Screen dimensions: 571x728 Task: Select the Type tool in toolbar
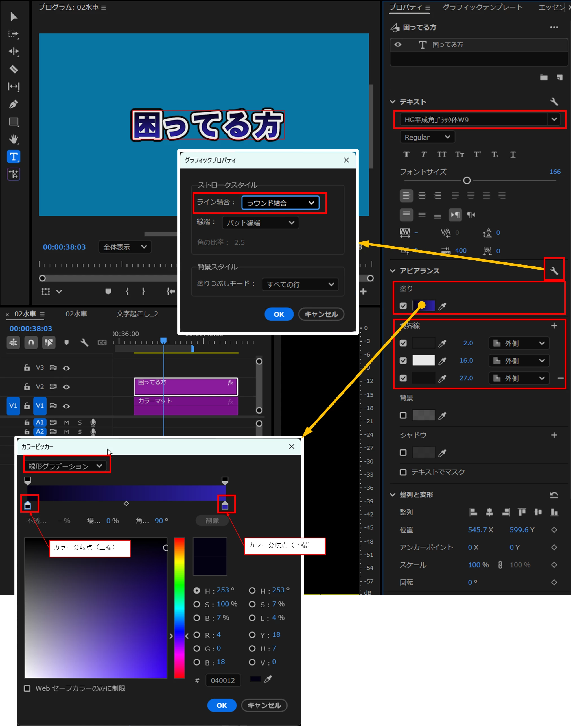coord(13,156)
